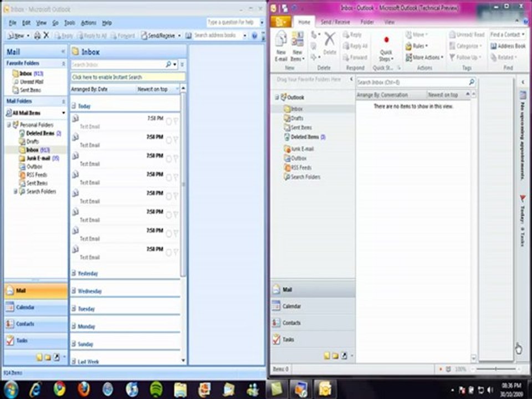The width and height of the screenshot is (532, 399).
Task: Expand the Yesterday group
Action: (x=74, y=273)
